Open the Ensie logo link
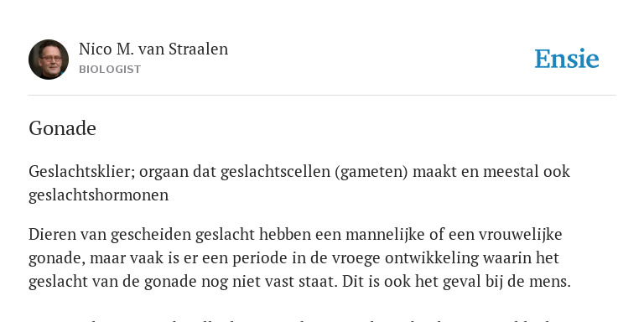Image resolution: width=644 pixels, height=322 pixels. point(567,59)
